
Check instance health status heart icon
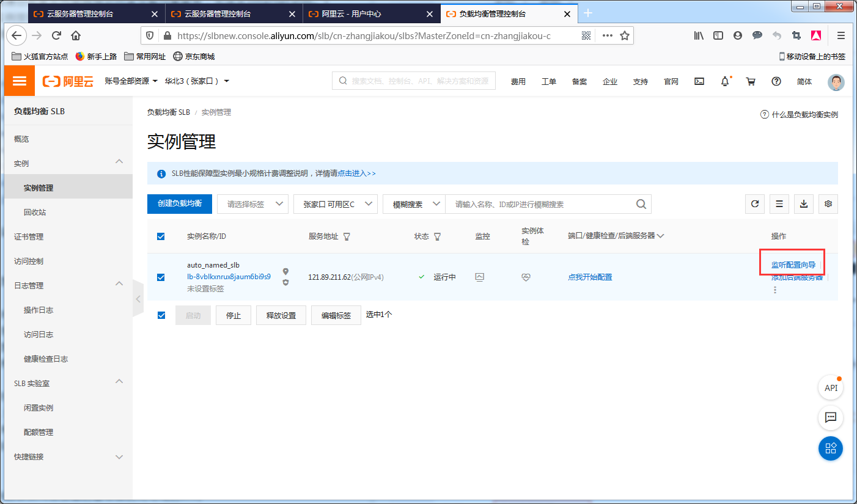[526, 277]
